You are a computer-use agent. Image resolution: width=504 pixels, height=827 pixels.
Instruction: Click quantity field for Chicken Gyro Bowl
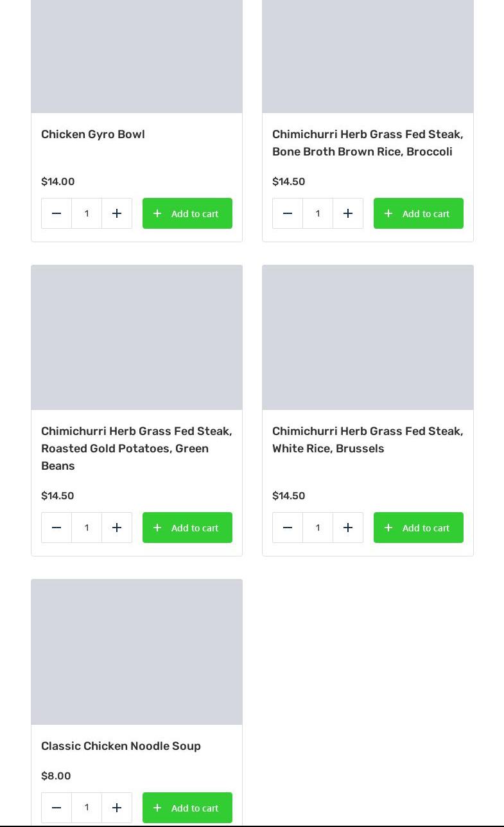click(87, 213)
